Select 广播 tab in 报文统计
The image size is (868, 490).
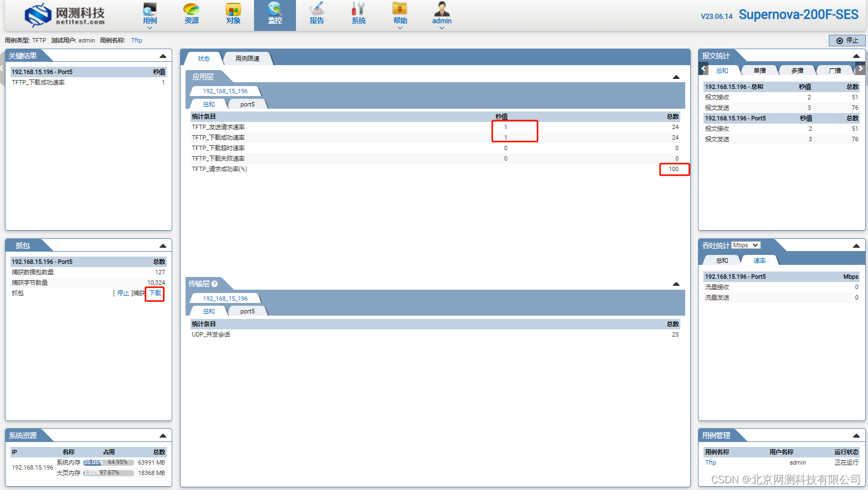835,71
